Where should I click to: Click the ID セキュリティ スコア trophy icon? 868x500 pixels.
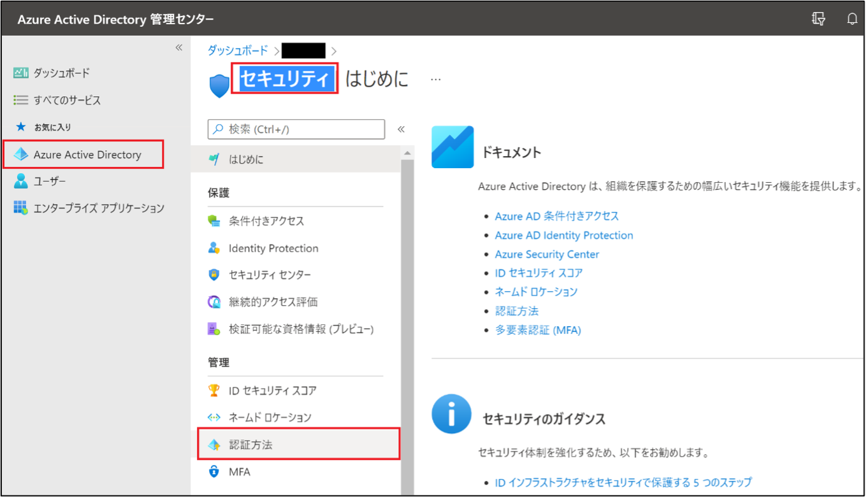point(214,390)
